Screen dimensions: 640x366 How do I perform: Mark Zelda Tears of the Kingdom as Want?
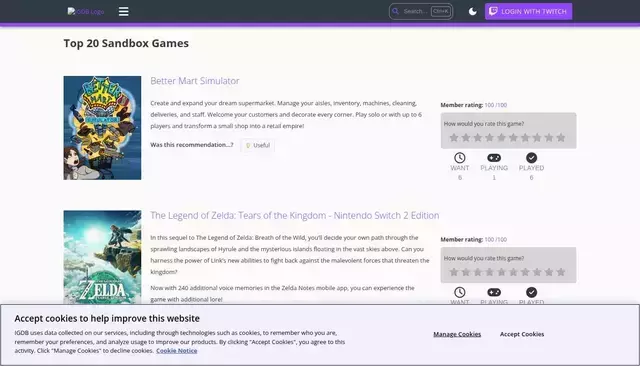click(460, 295)
